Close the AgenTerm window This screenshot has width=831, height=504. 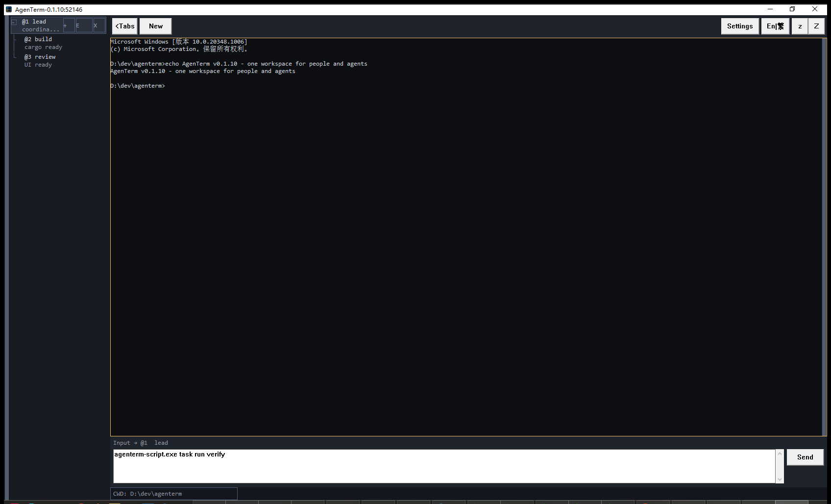[x=815, y=9]
